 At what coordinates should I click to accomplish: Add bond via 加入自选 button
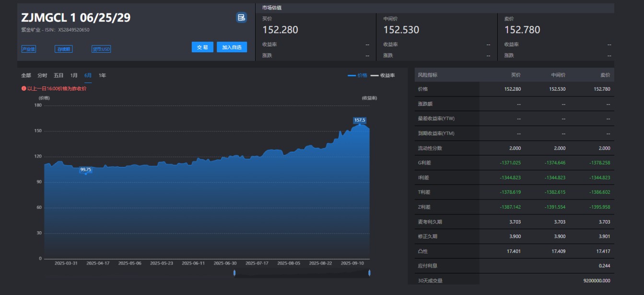click(232, 47)
